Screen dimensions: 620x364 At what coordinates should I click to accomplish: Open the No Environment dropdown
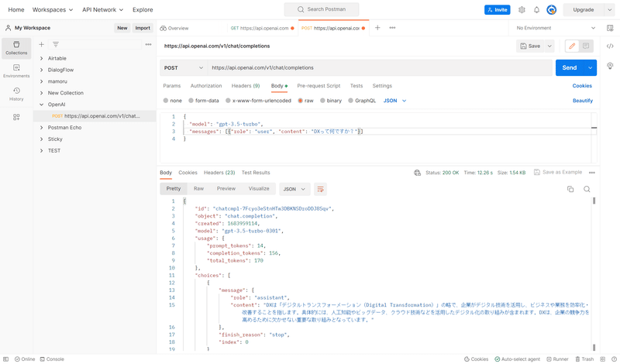555,28
